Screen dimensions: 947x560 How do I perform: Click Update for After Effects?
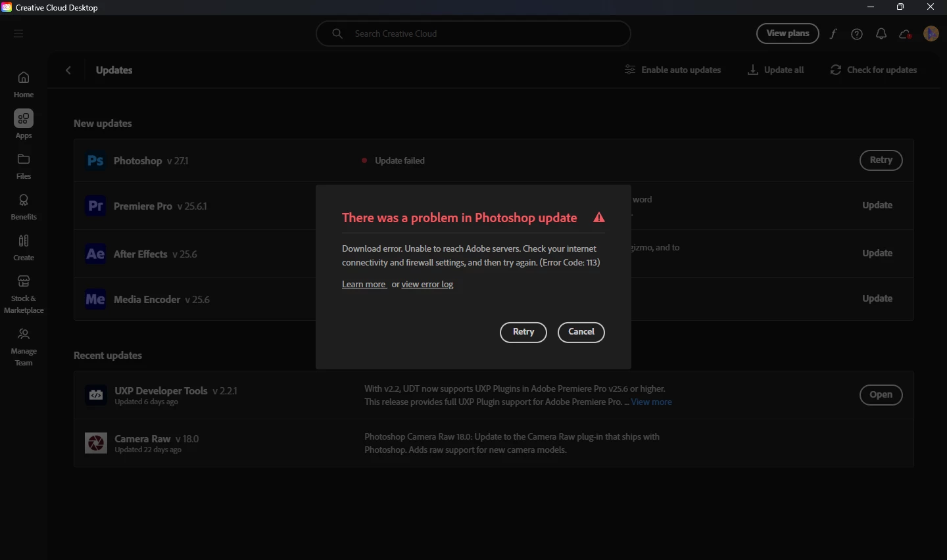coord(877,253)
